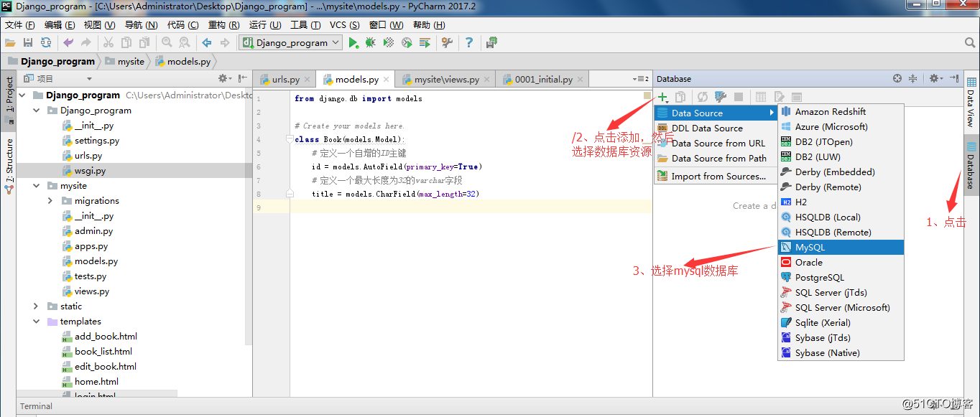Click DDL Data Source menu entry
Viewport: 980px width, 417px height.
pyautogui.click(x=716, y=128)
